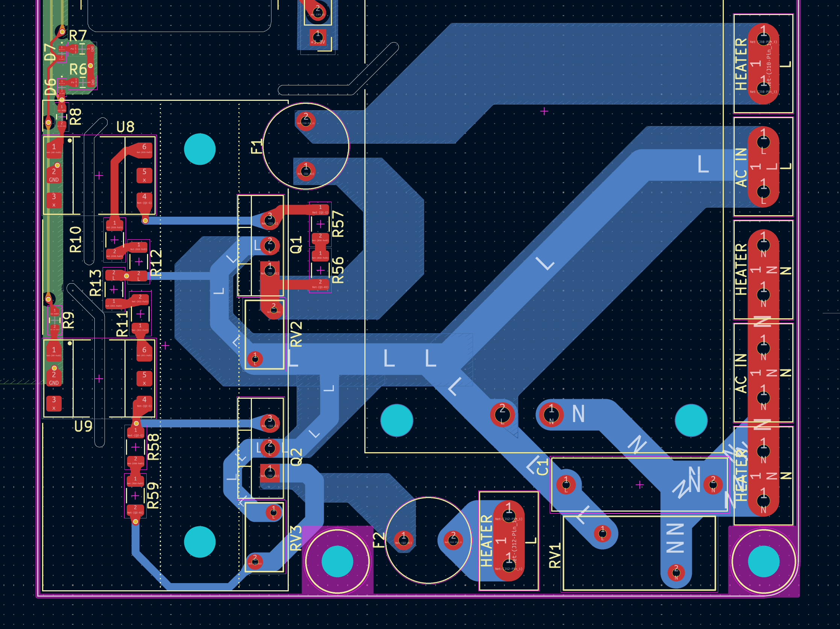Select the bottom-right corner mounting hole

point(763,561)
